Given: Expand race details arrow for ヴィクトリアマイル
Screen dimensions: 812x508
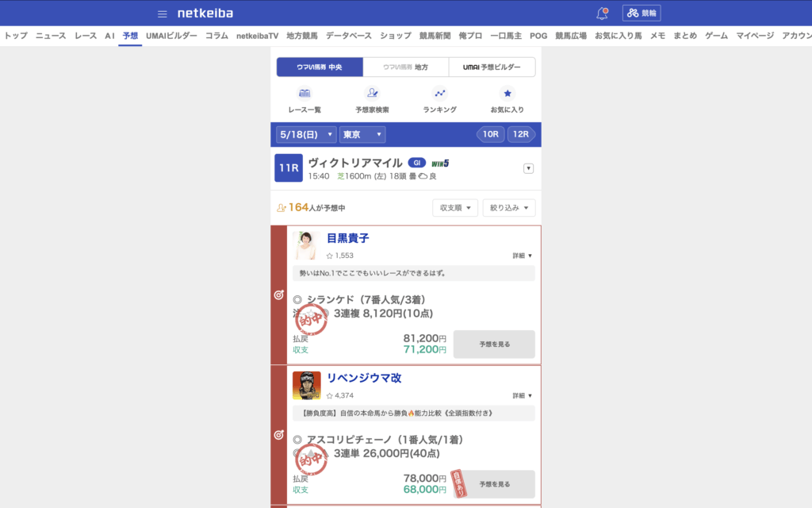Looking at the screenshot, I should point(528,168).
